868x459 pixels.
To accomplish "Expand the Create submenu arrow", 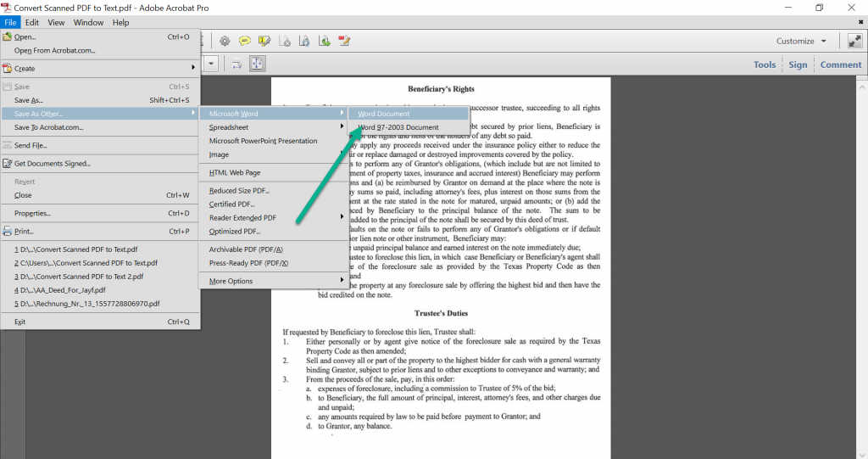I will pos(193,68).
